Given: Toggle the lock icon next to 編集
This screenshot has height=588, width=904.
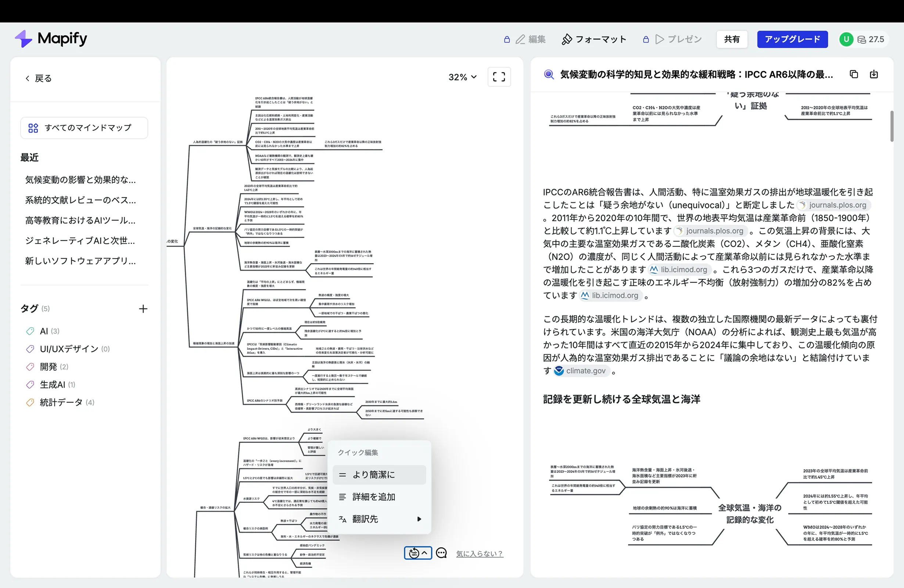Looking at the screenshot, I should coord(506,39).
